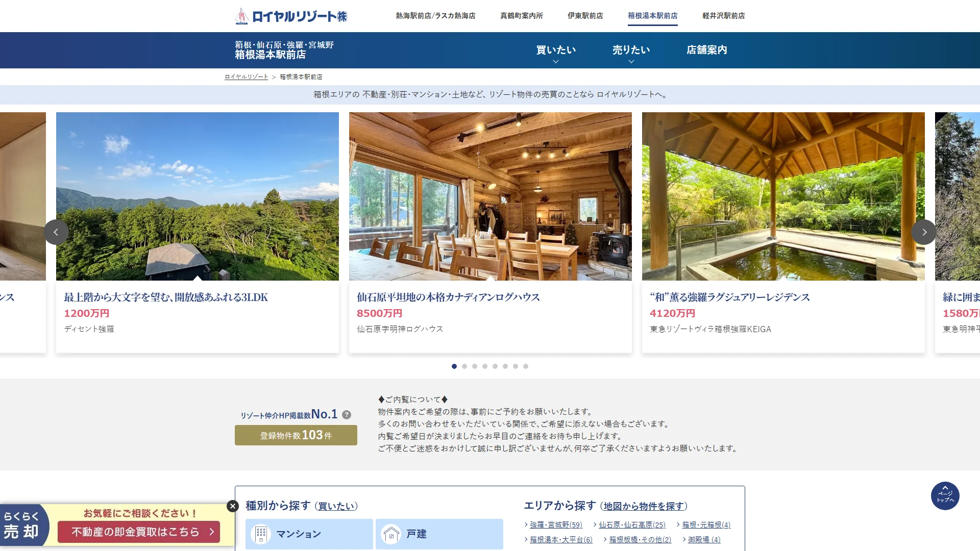The height and width of the screenshot is (551, 980).
Task: Advance carousel with the next arrow
Action: click(924, 232)
